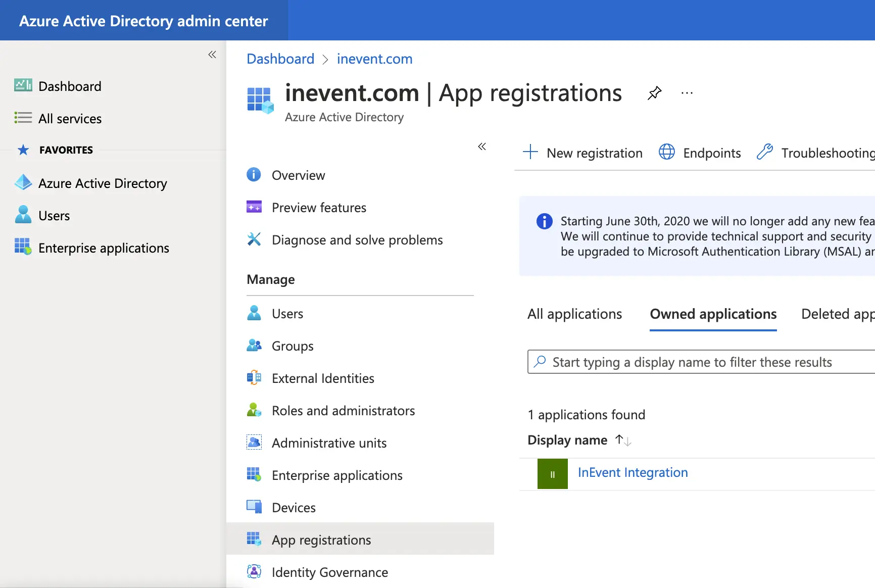Open Preview features menu item

click(319, 208)
